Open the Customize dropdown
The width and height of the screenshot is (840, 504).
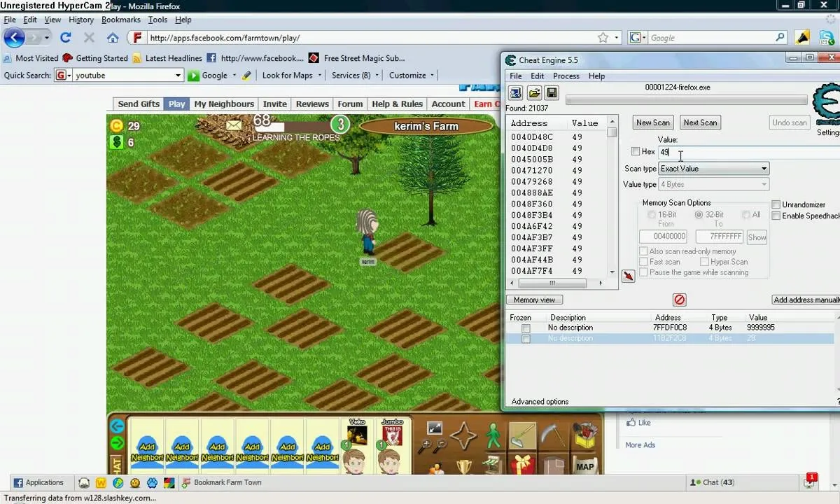pos(432,75)
